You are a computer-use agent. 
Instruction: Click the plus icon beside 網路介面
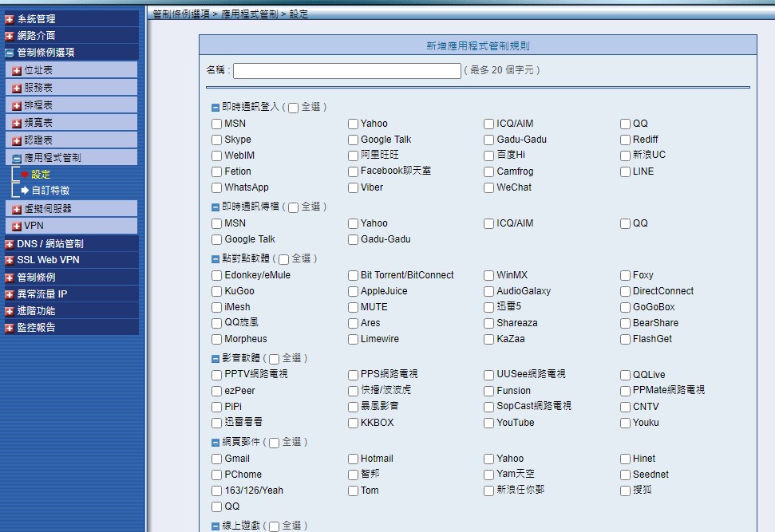point(10,36)
